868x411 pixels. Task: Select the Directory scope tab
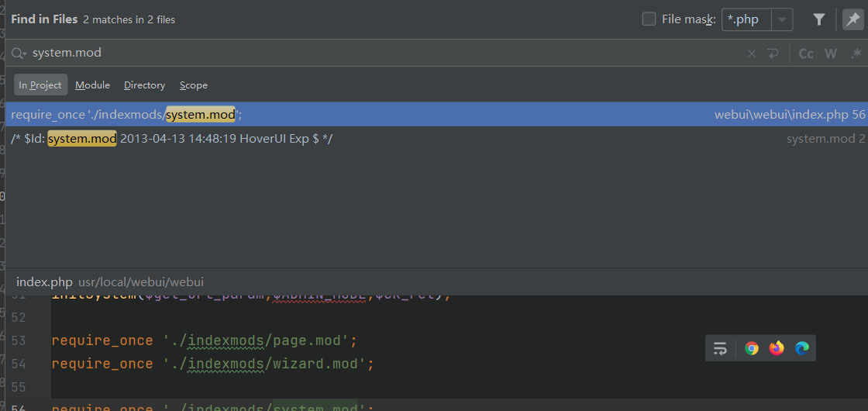click(x=144, y=85)
